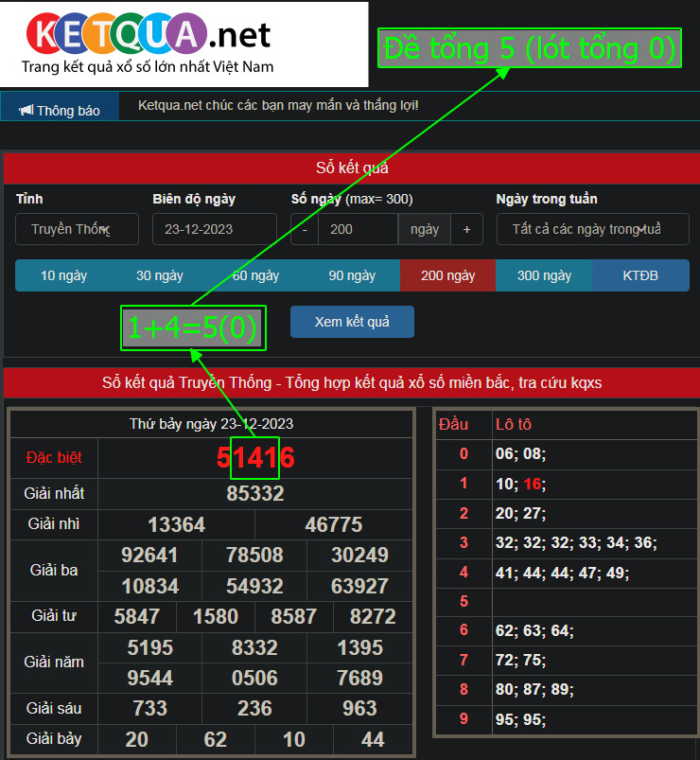Click Giải bảy number 44
This screenshot has height=760, width=700.
[x=373, y=739]
